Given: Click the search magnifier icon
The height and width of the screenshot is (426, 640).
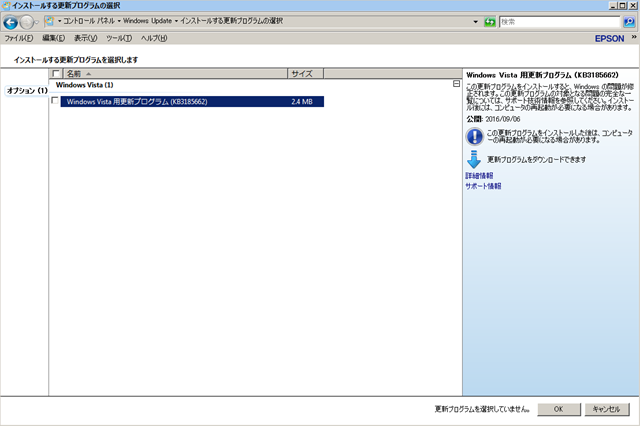Looking at the screenshot, I should [629, 22].
